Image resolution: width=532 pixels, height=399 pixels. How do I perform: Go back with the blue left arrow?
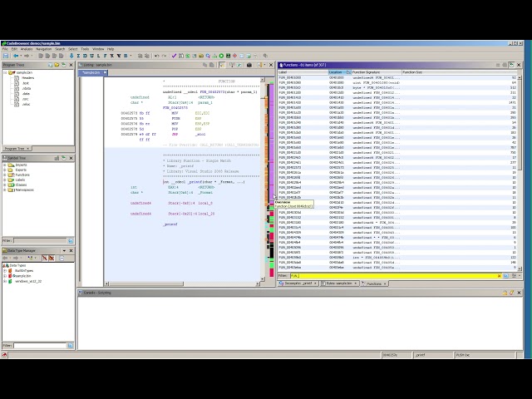[x=16, y=56]
